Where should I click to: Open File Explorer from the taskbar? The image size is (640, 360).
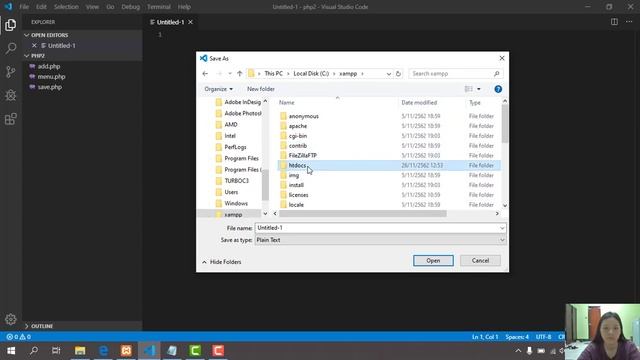click(x=80, y=351)
